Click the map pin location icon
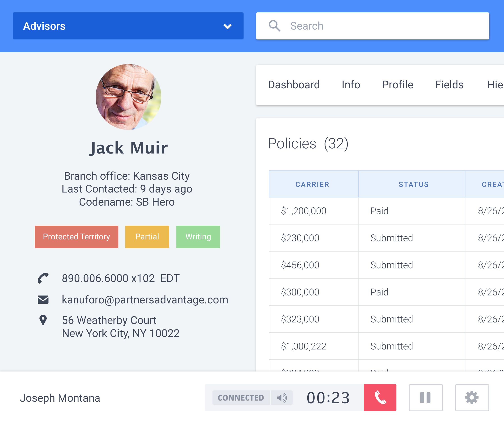This screenshot has height=424, width=504. point(43,320)
